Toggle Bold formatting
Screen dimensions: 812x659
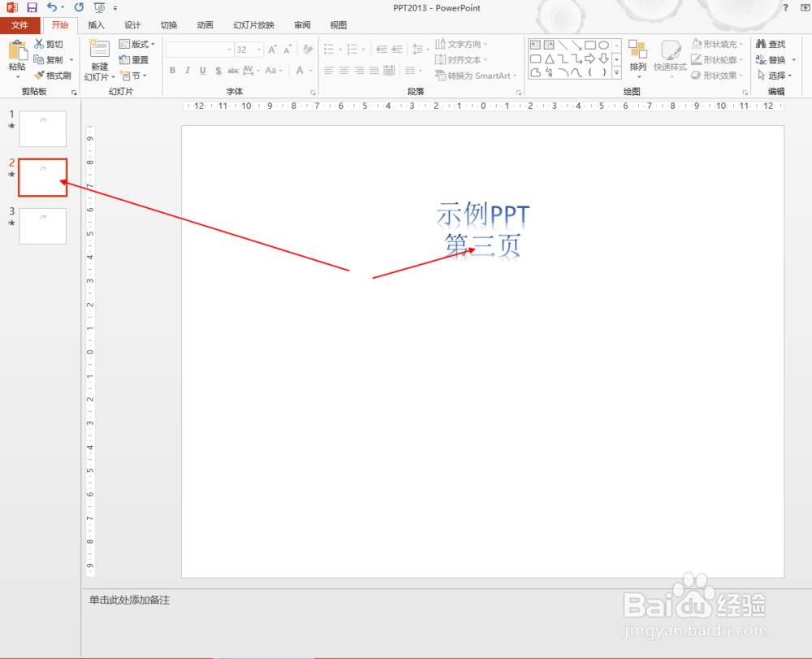point(172,71)
